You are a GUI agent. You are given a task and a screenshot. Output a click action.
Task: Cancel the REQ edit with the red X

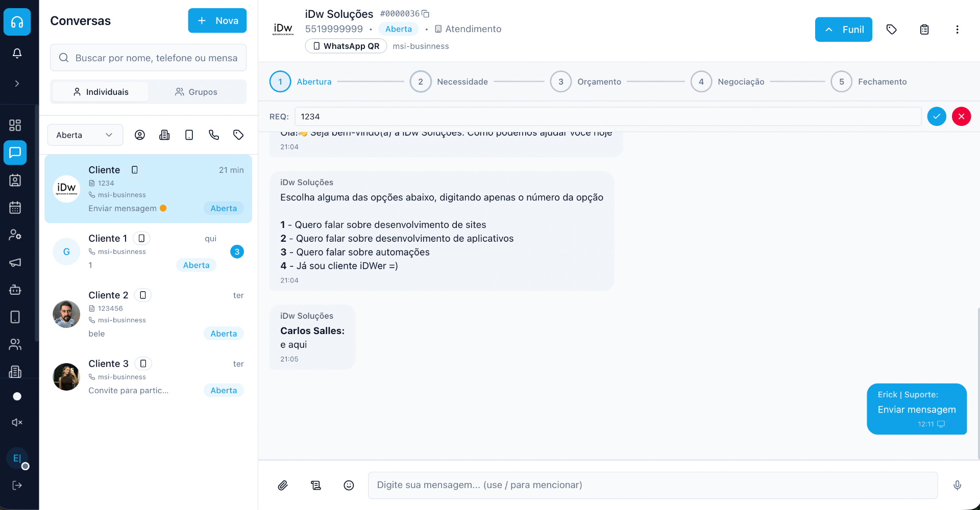click(x=961, y=116)
